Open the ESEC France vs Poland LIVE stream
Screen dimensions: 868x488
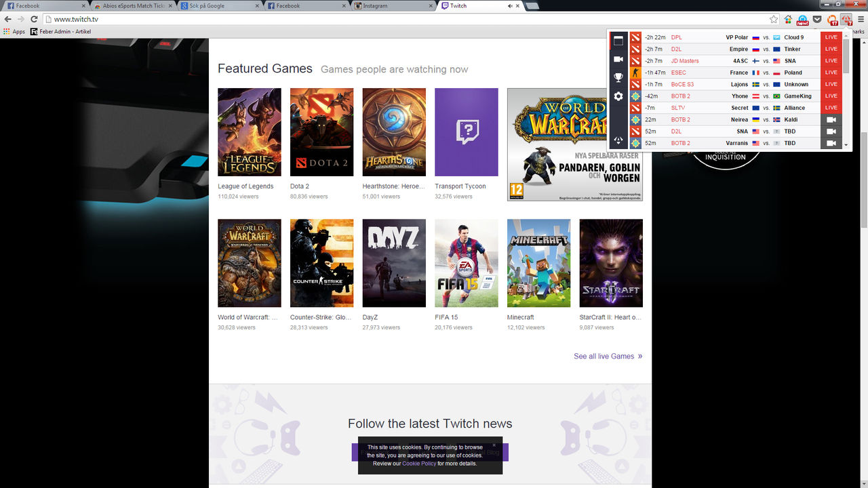pos(831,72)
